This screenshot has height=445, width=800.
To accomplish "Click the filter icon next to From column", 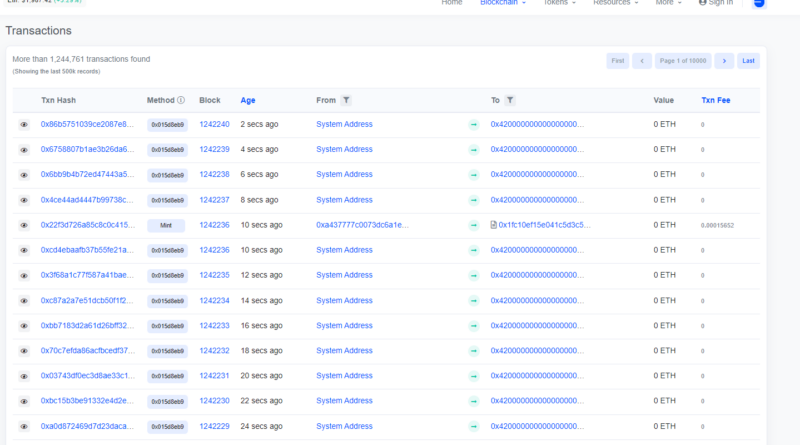I will point(346,100).
